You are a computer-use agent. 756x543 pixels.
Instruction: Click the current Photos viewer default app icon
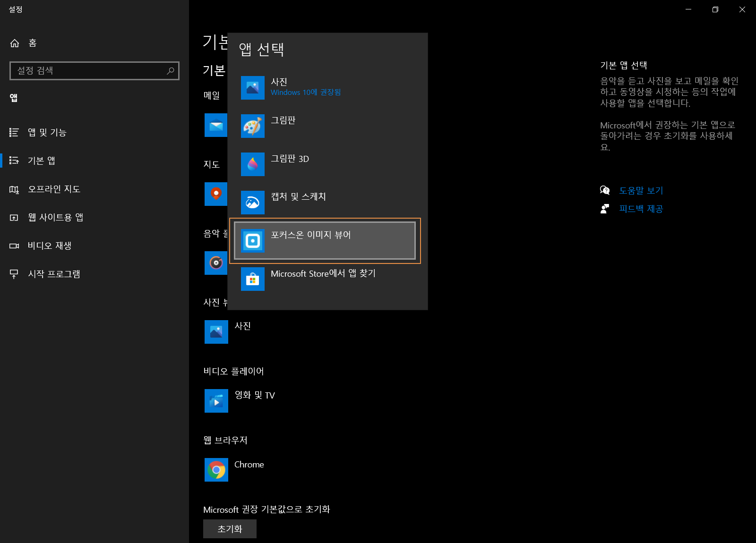[216, 332]
